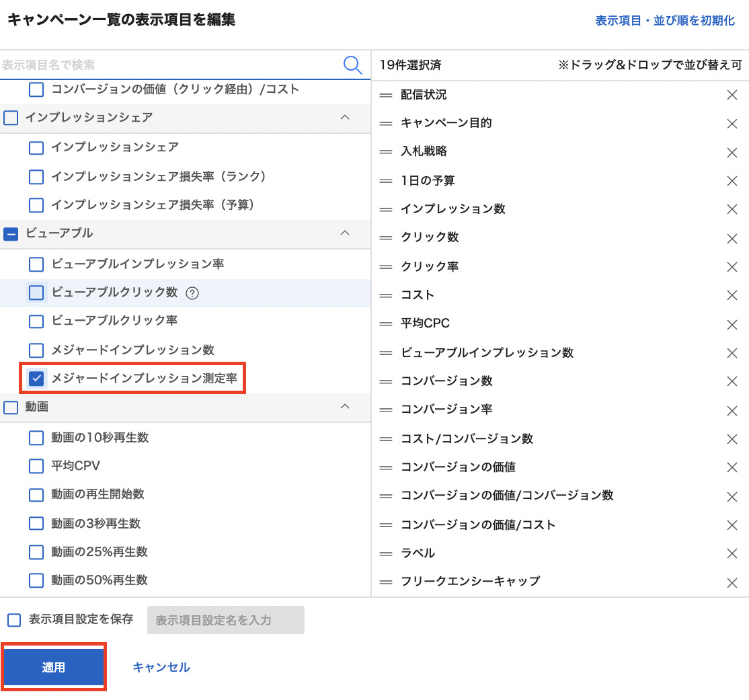Check 動画の10秒再生数 checkbox
The image size is (749, 700).
(x=36, y=438)
